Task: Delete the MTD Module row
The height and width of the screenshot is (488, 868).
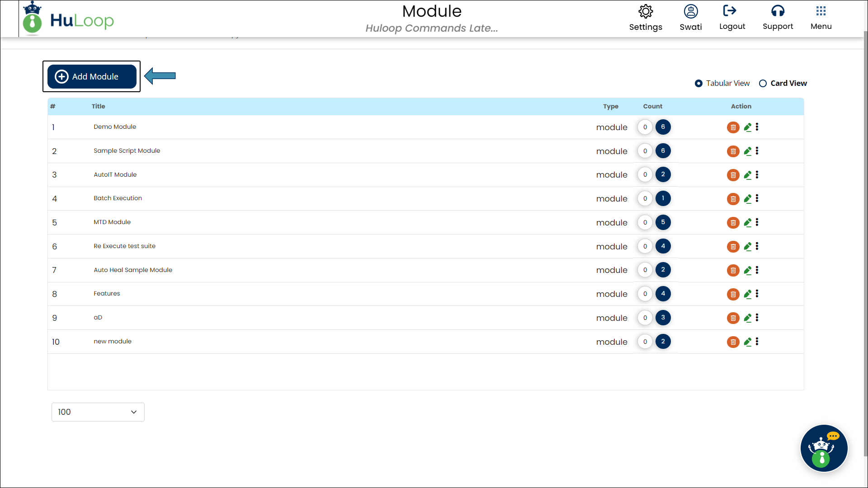Action: point(733,223)
